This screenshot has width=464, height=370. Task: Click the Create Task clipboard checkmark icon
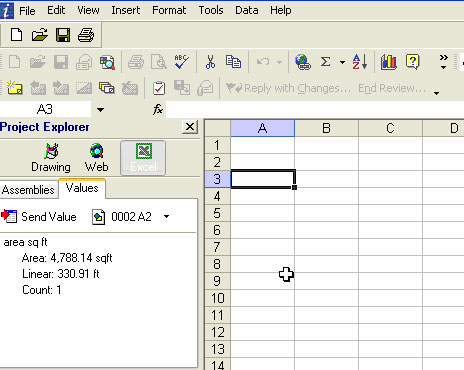click(x=159, y=88)
